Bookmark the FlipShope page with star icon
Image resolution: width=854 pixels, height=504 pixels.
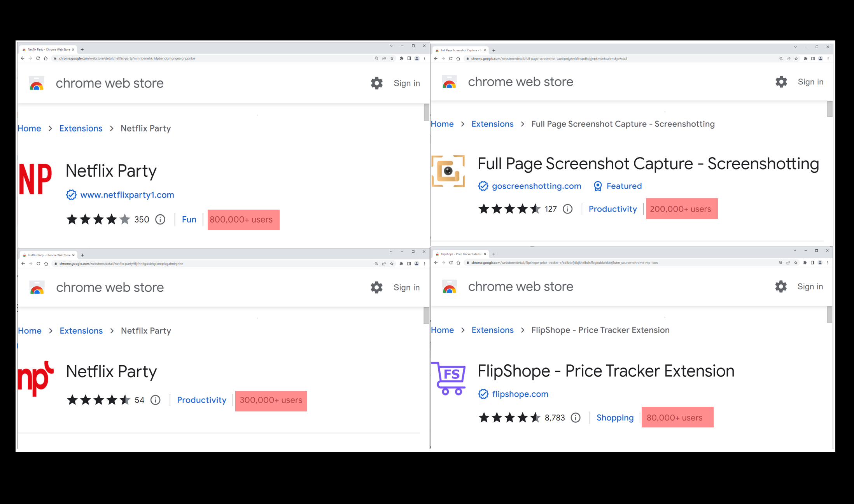tap(796, 263)
